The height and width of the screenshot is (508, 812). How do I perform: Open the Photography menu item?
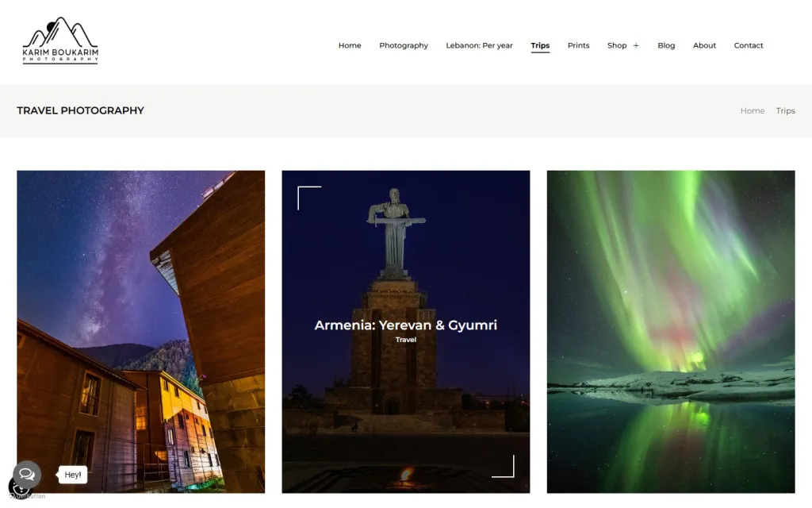(404, 45)
